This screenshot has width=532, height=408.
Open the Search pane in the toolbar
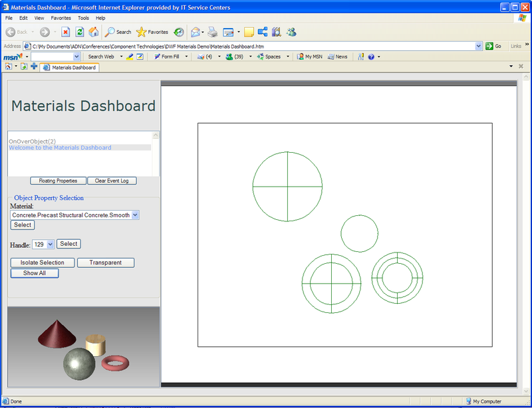click(x=118, y=32)
